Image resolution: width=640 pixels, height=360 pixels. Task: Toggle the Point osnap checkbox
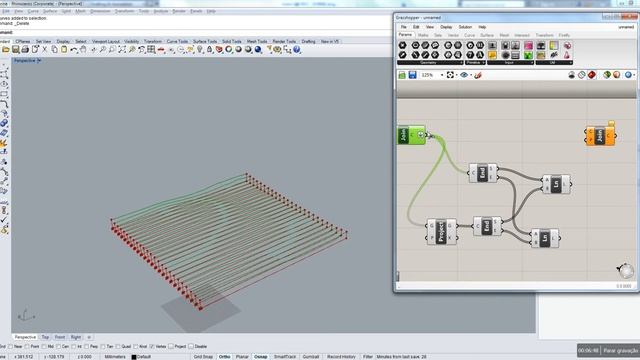(x=27, y=347)
